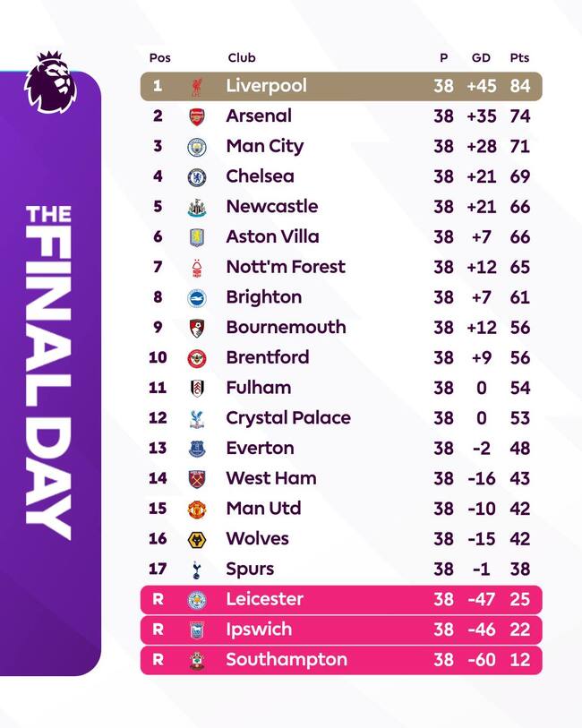Click the Pos column header

pyautogui.click(x=159, y=57)
